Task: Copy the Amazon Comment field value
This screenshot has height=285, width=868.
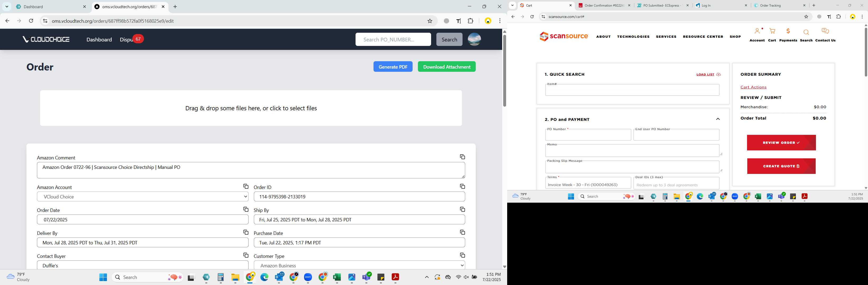Action: 462,157
